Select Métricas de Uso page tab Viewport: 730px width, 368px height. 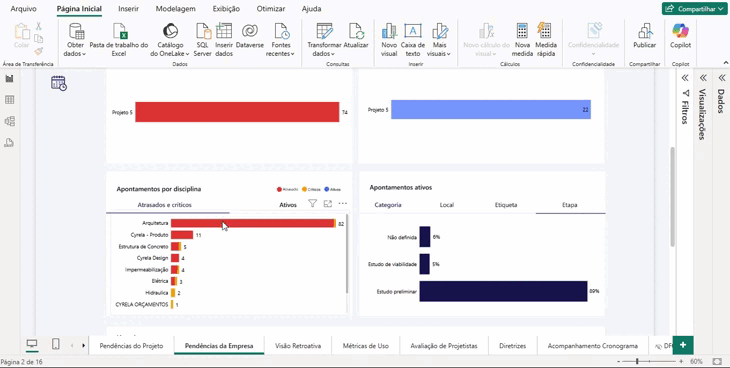[x=365, y=346]
